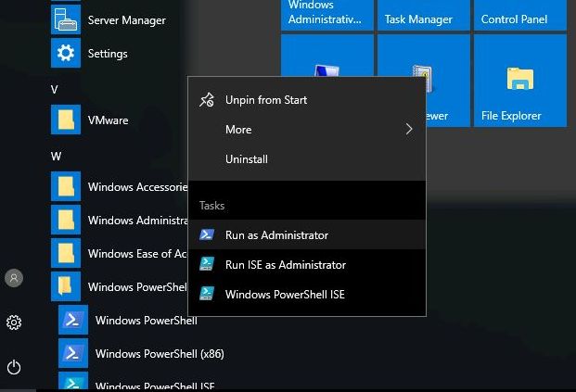Jump via the W letter header

(56, 156)
